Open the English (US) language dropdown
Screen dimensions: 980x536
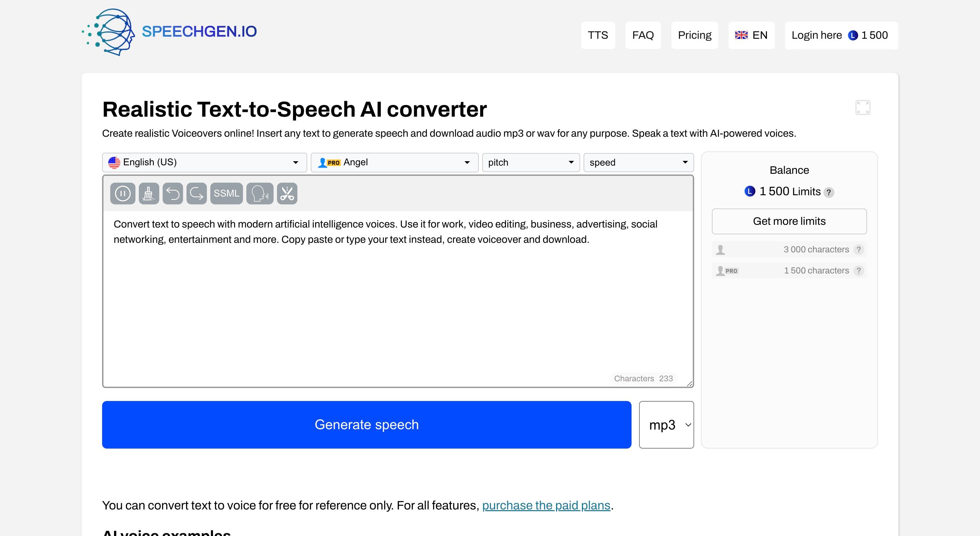204,163
